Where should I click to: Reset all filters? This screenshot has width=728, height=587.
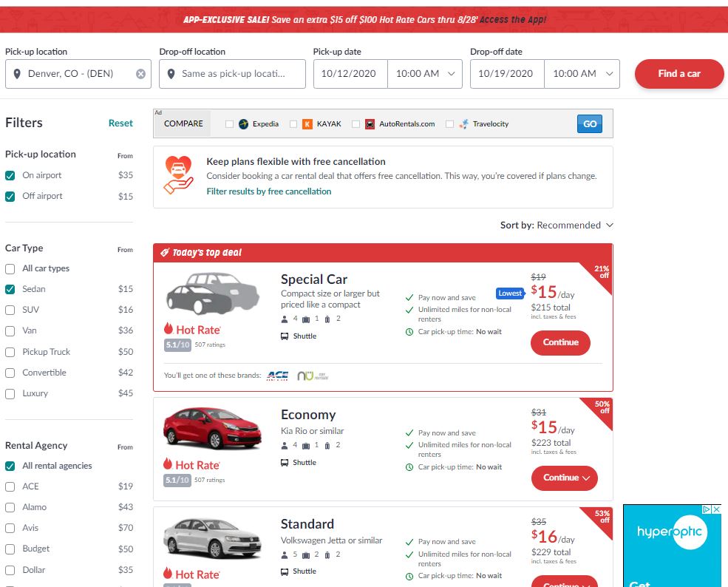pos(120,123)
